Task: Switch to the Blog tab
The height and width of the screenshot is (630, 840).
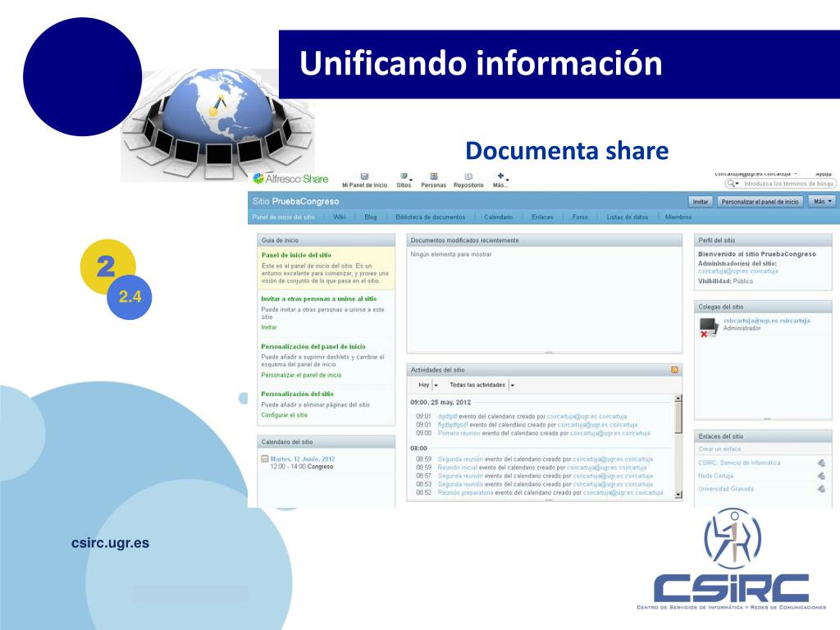Action: (371, 217)
